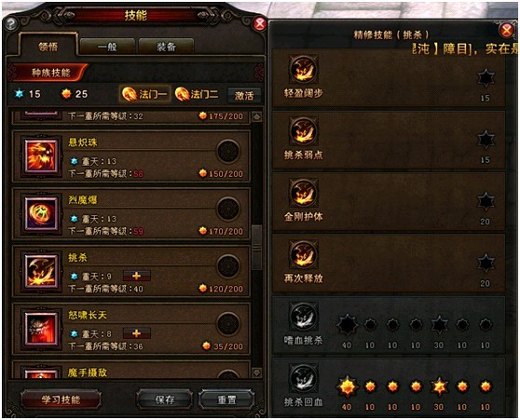The height and width of the screenshot is (420, 520).
Task: Click first lit star of 挑杀回血
Action: [347, 386]
